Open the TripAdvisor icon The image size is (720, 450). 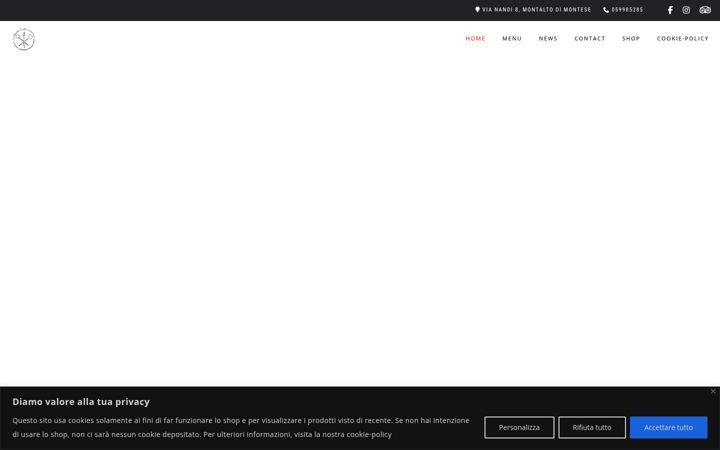[705, 10]
